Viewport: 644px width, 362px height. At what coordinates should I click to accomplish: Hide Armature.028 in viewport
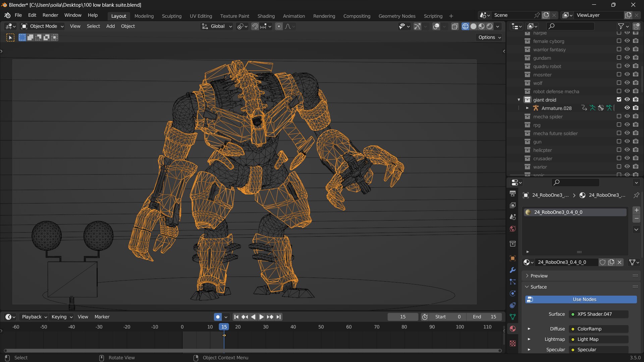tap(627, 108)
